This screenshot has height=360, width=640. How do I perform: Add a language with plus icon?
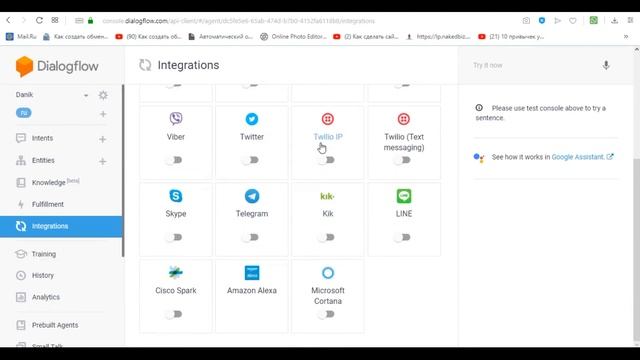coord(103,114)
